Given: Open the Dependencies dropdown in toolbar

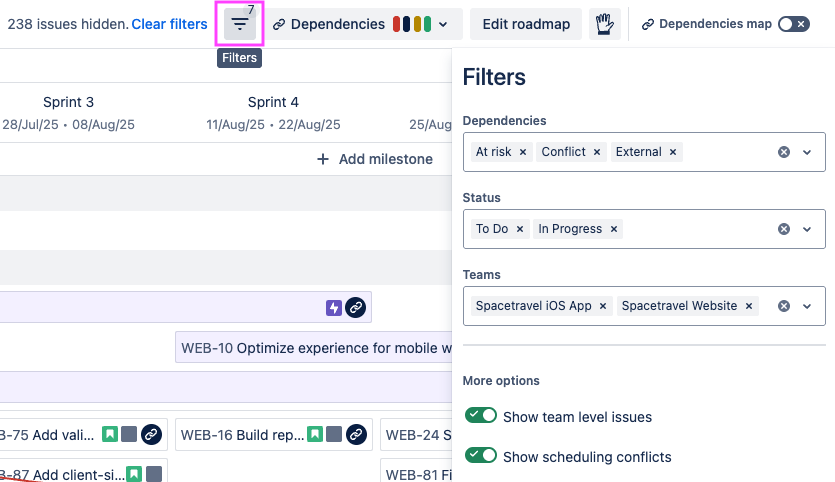Looking at the screenshot, I should coord(365,24).
